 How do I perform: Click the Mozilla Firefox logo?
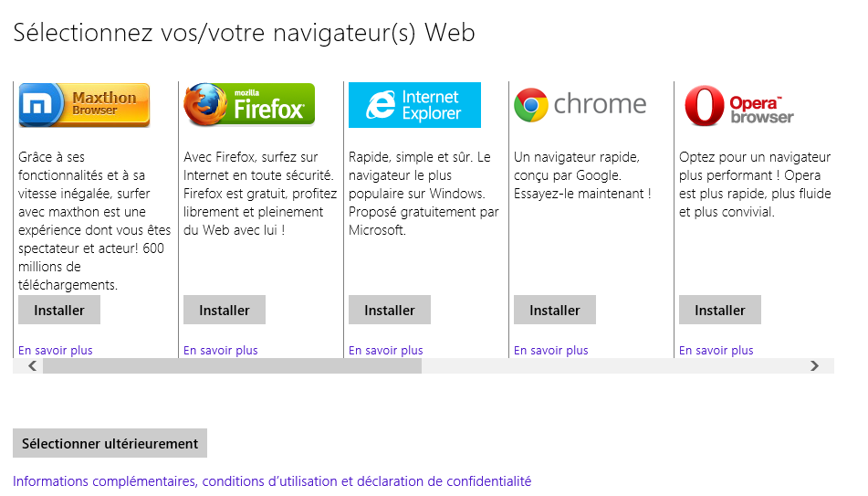click(x=249, y=105)
